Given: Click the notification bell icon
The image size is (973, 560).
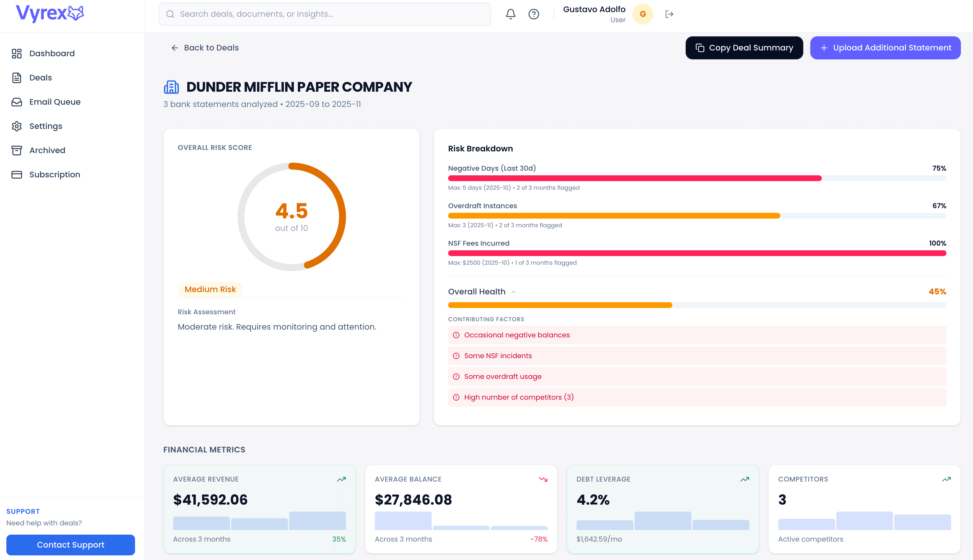Looking at the screenshot, I should (510, 14).
